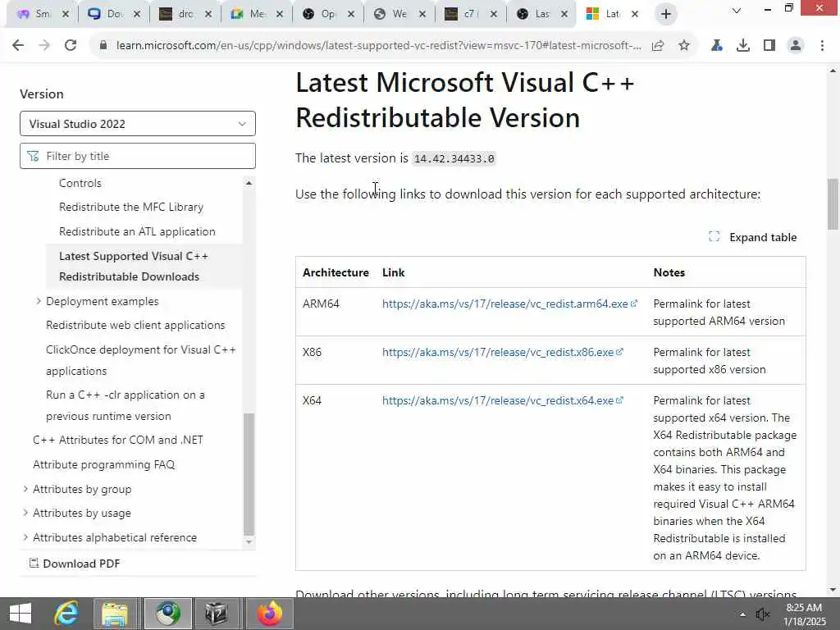Click the Expand table button
Screen dimensions: 840x630
753,237
